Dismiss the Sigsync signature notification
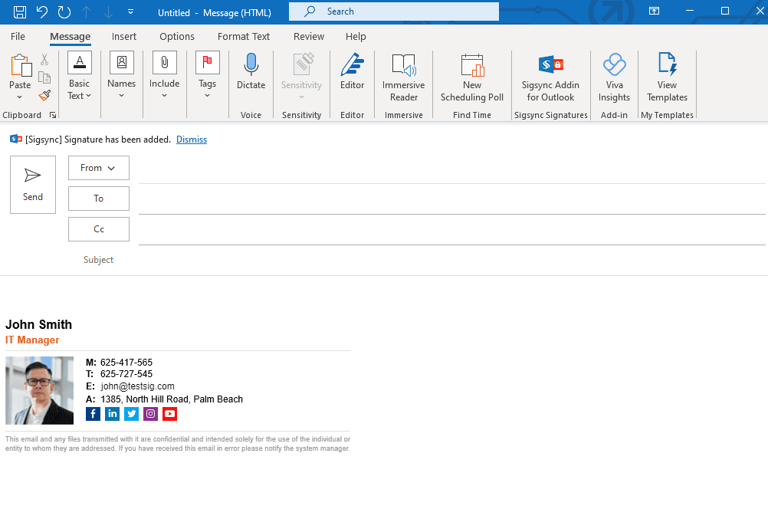Viewport: 768px width, 532px height. (x=192, y=140)
